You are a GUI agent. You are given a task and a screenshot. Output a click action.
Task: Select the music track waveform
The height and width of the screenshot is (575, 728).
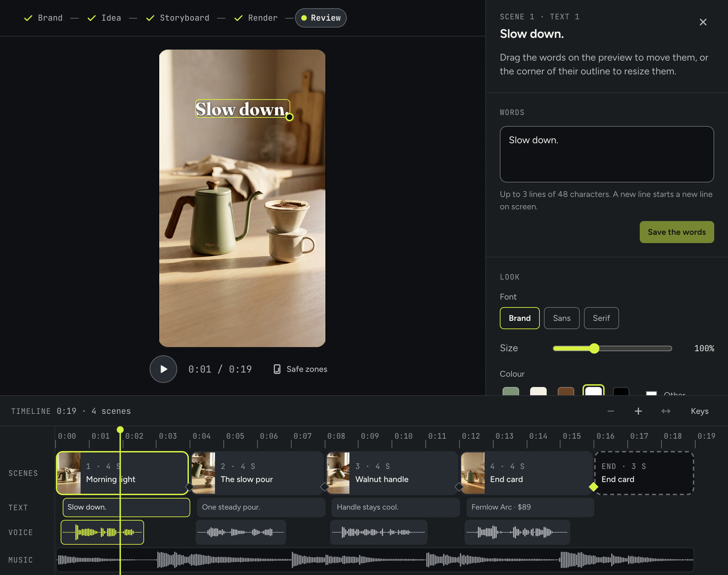point(375,560)
